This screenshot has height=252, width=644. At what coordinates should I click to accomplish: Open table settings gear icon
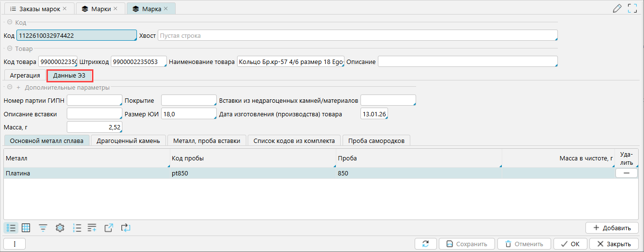coord(60,228)
